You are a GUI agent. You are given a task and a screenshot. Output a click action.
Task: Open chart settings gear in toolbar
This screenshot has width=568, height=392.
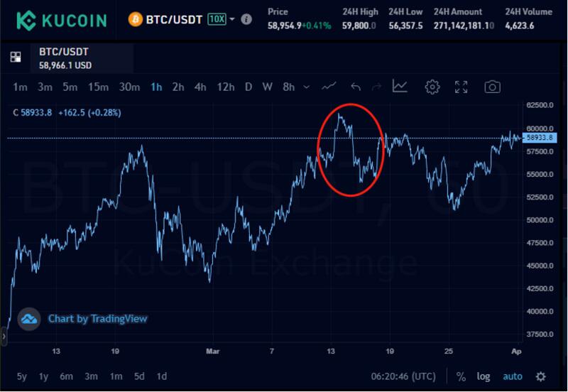pos(432,87)
